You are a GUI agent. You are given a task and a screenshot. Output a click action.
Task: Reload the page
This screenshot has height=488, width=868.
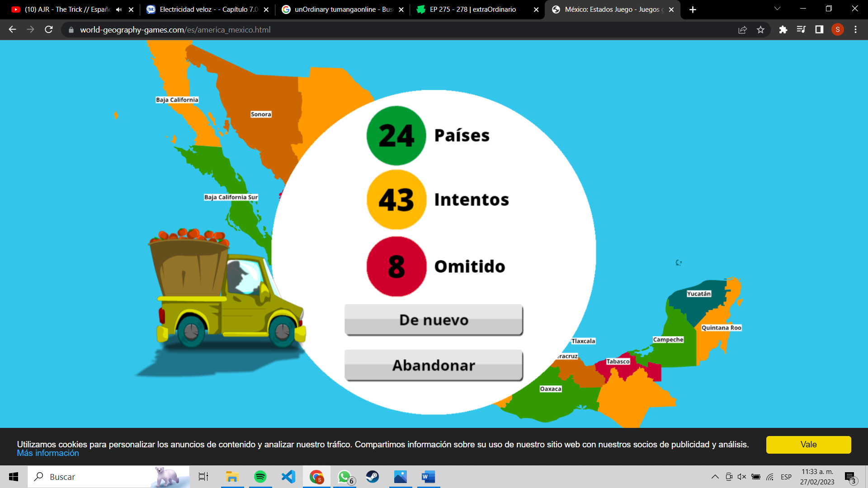49,30
